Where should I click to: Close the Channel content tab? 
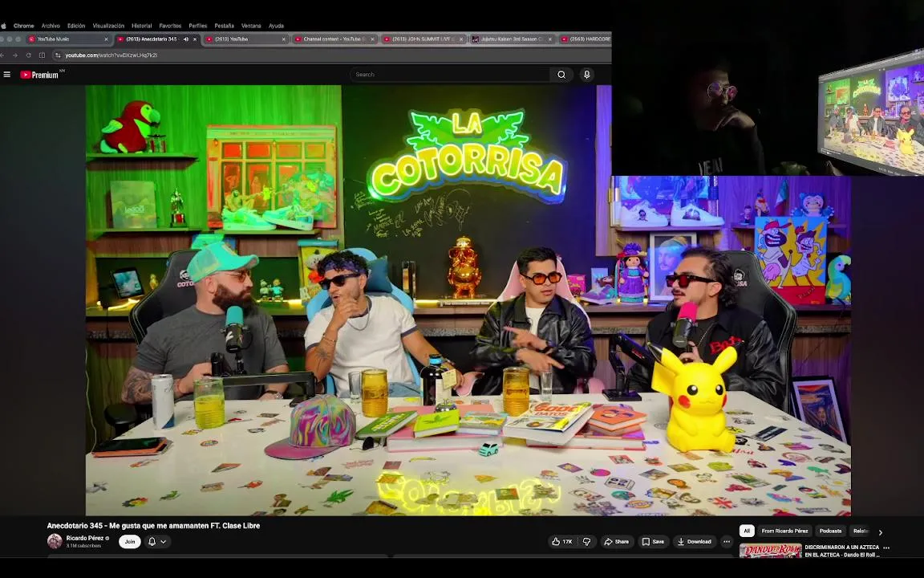tap(372, 39)
